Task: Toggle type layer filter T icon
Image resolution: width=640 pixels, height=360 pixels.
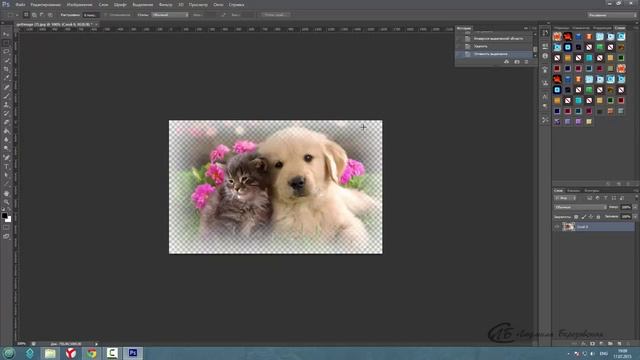Action: coord(606,198)
